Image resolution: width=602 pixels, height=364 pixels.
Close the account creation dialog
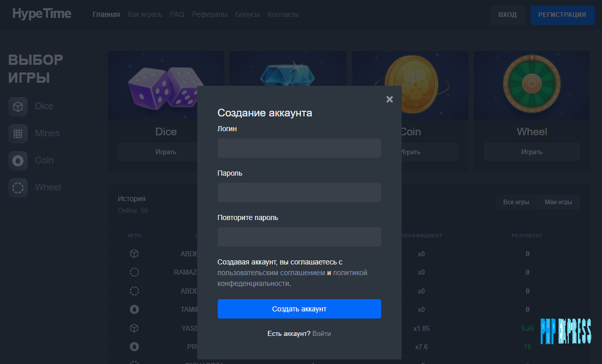(x=389, y=100)
